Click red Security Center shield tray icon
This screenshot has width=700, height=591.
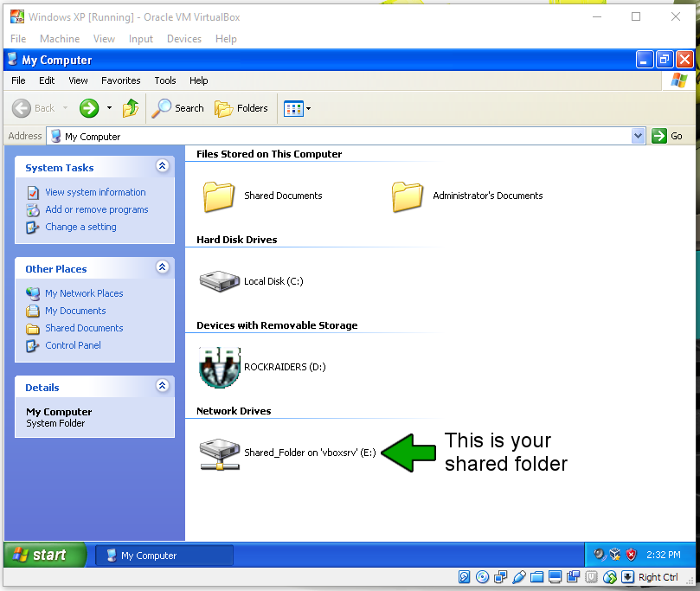click(631, 555)
